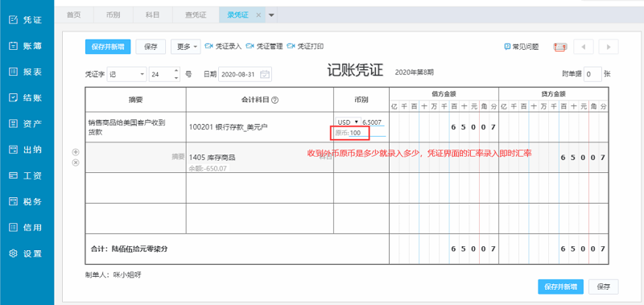Viewport: 644px width, 305px height.
Task: Open the 结账 sidebar section
Action: pos(27,97)
